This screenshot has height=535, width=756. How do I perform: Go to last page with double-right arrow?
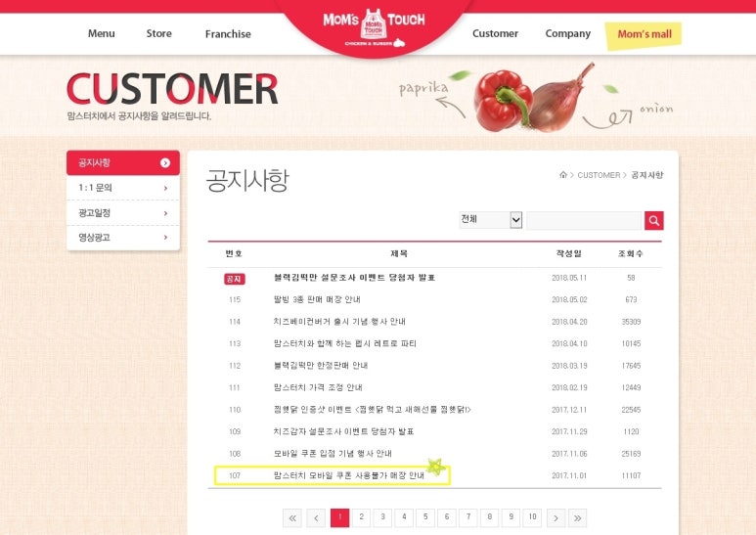pyautogui.click(x=577, y=518)
